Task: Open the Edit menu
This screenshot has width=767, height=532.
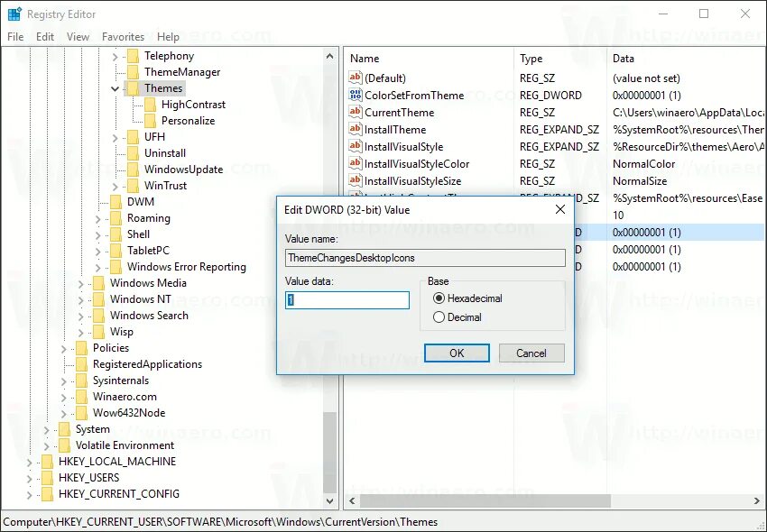Action: (45, 37)
